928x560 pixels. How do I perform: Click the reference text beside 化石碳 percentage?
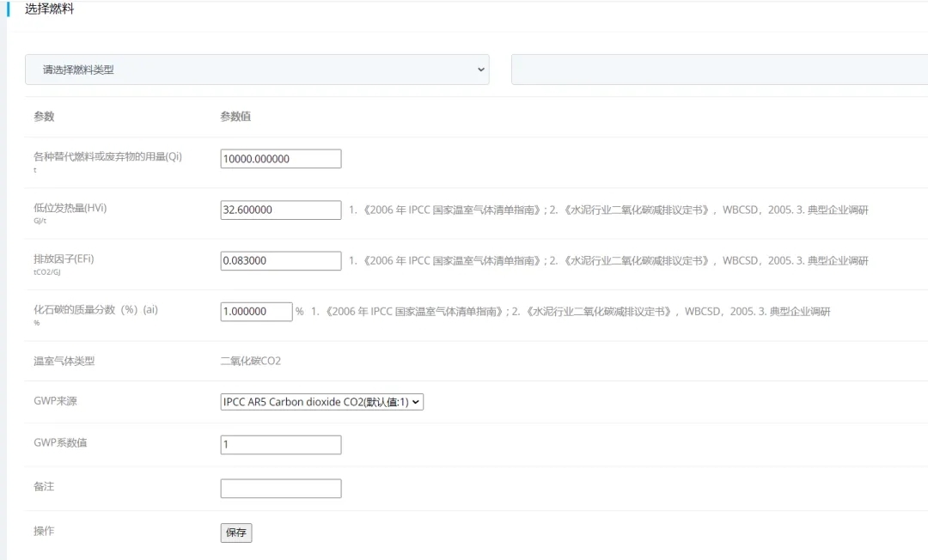coord(570,311)
